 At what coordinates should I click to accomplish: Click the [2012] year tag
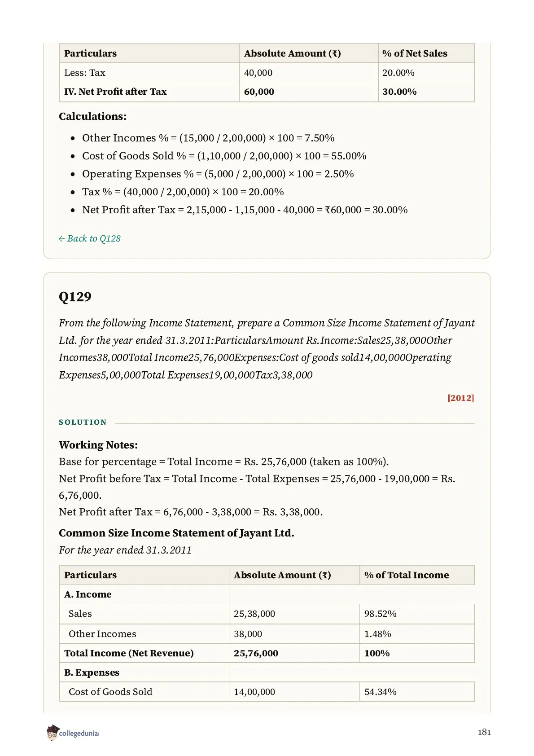[460, 398]
